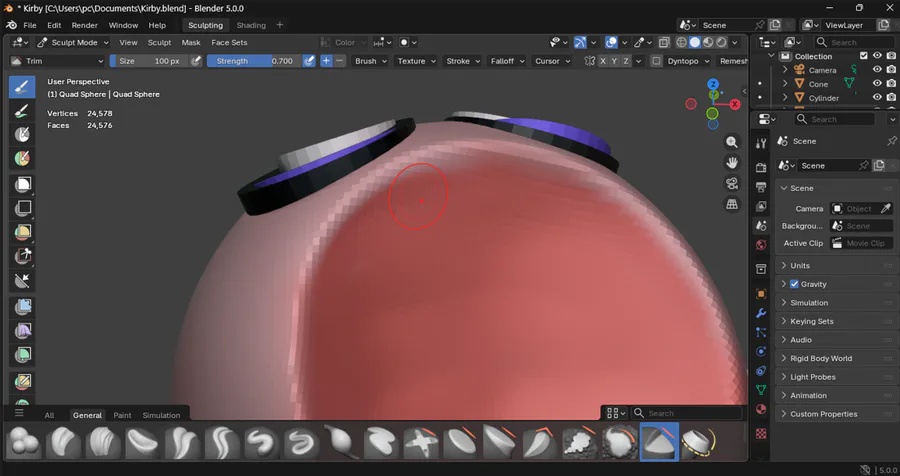The image size is (900, 476).
Task: Choose the selected Trim brush thumbnail in the shelf
Action: point(660,442)
